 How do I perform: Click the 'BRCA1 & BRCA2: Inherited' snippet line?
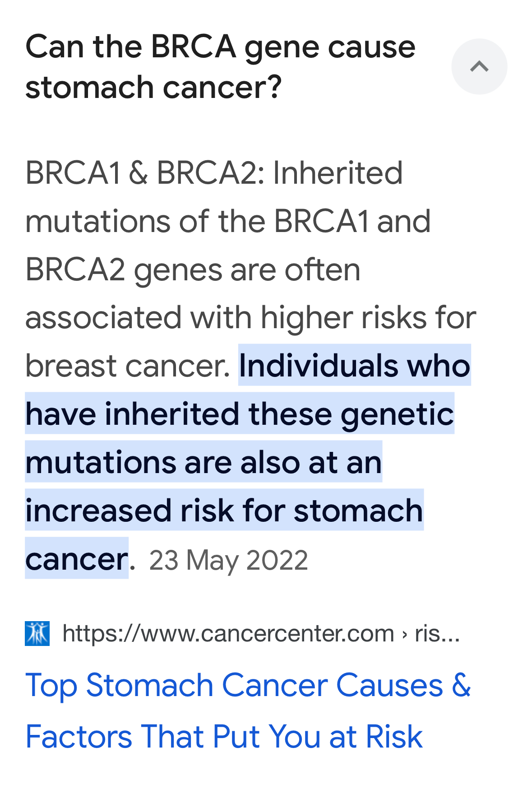(214, 173)
